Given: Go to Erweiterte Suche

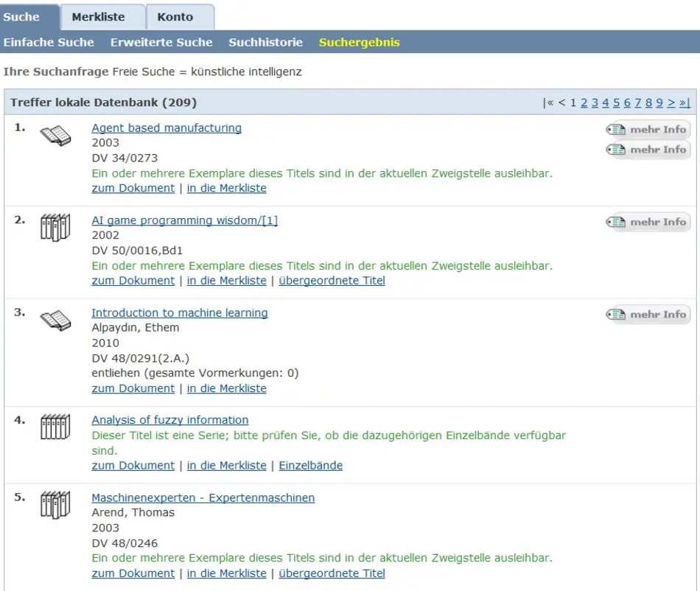Looking at the screenshot, I should [161, 42].
